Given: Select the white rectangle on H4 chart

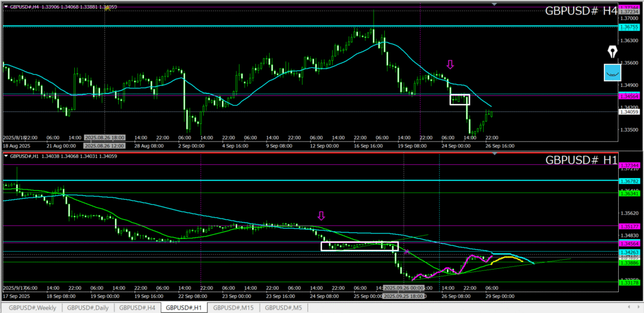Looking at the screenshot, I should click(x=460, y=100).
